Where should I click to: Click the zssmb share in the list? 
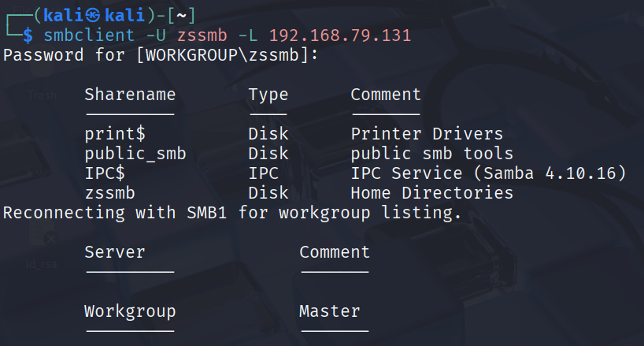coord(109,193)
